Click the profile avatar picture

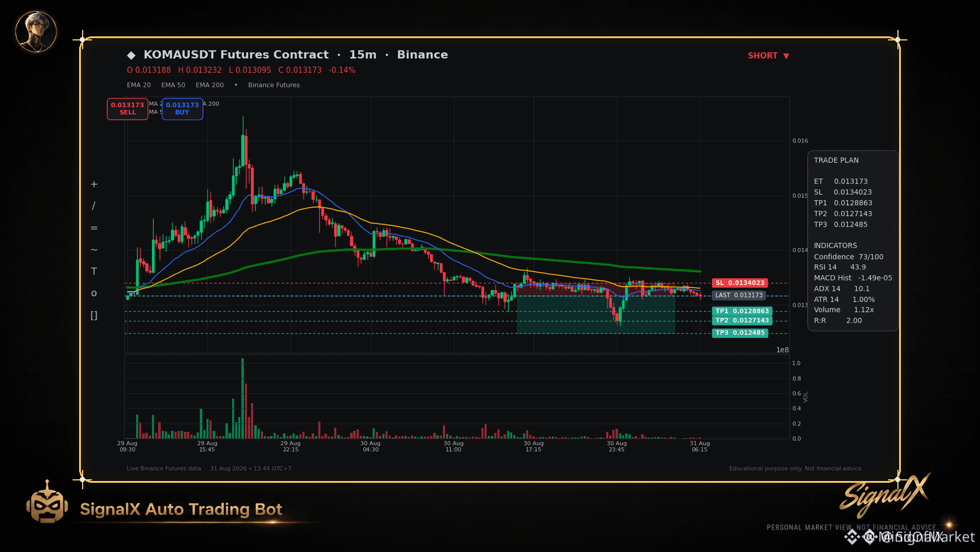click(36, 31)
